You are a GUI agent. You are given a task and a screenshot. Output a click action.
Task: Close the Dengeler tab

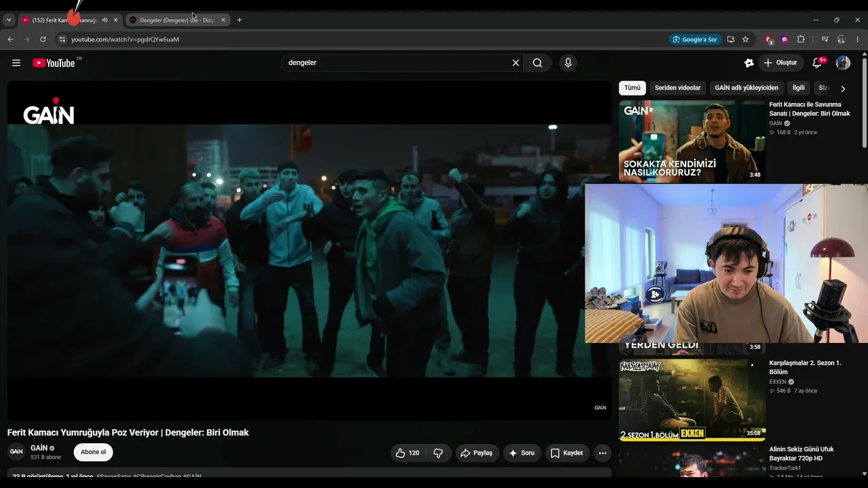(x=223, y=20)
